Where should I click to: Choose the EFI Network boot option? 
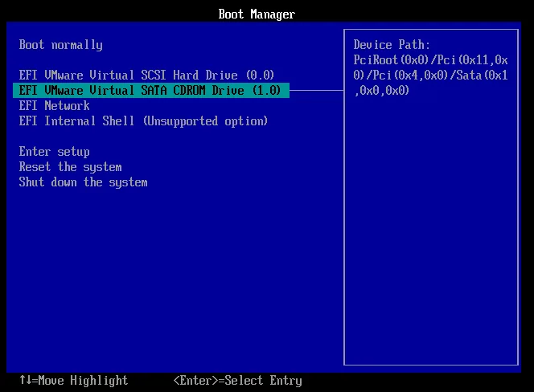54,106
